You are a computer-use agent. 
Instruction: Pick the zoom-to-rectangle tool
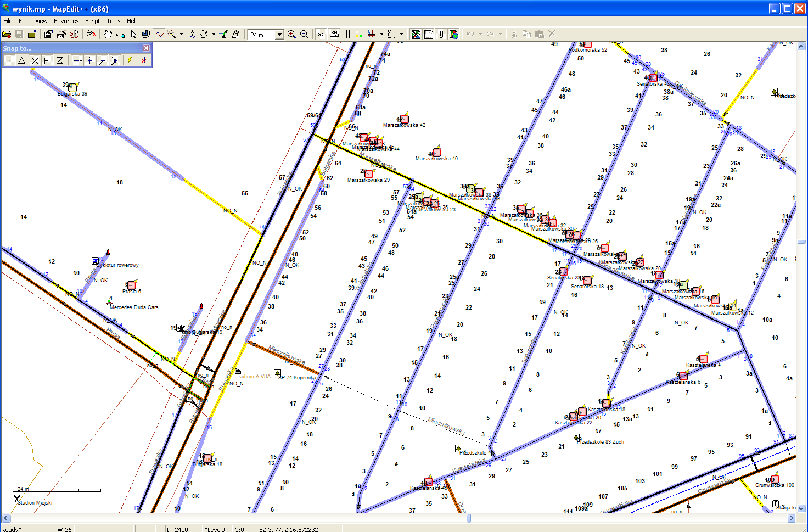click(120, 34)
